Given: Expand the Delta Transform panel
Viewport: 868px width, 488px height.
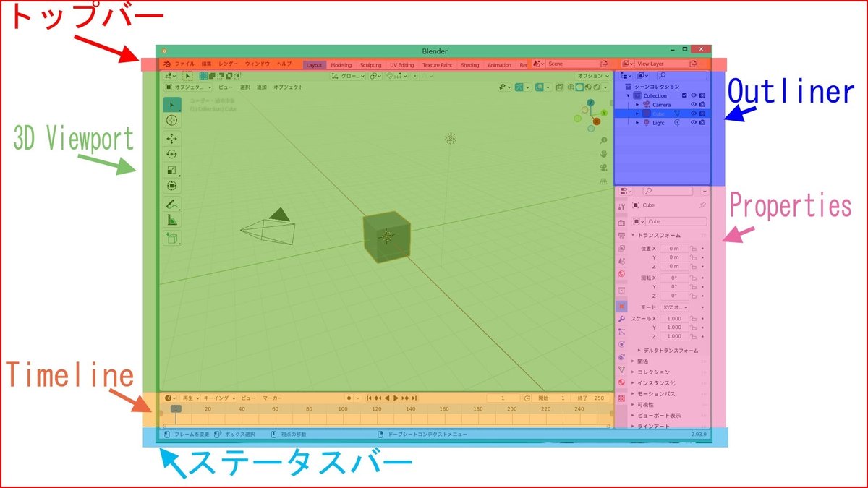Looking at the screenshot, I should pyautogui.click(x=639, y=350).
